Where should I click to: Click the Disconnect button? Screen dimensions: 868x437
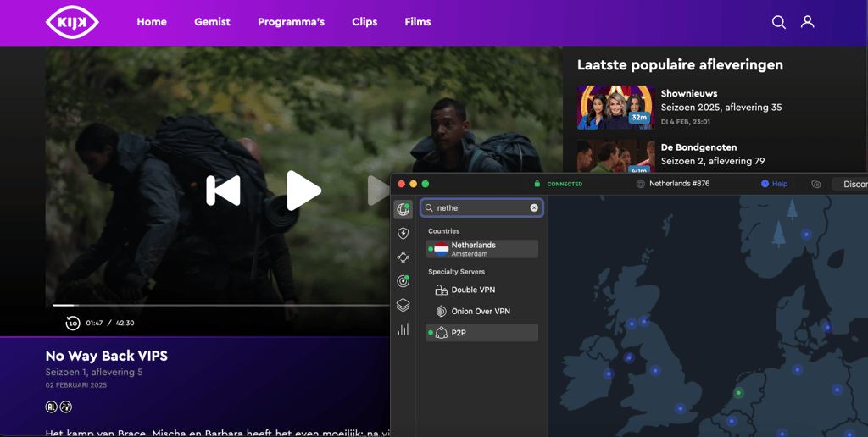tap(850, 185)
